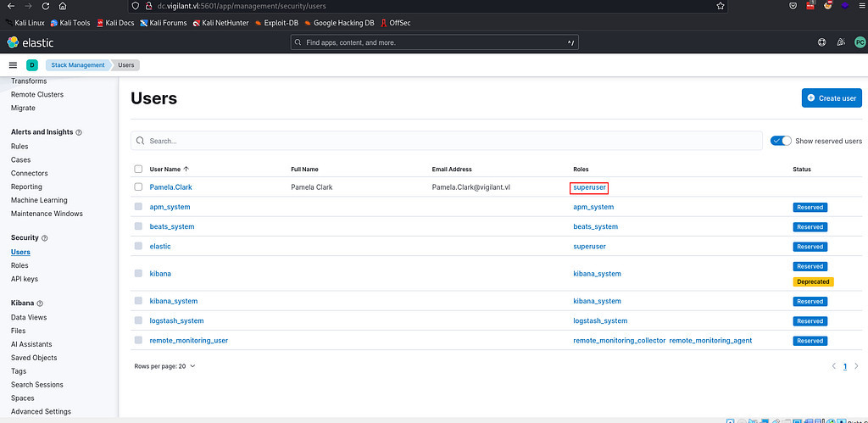This screenshot has width=868, height=423.
Task: Open Transforms in sidebar
Action: coord(29,81)
